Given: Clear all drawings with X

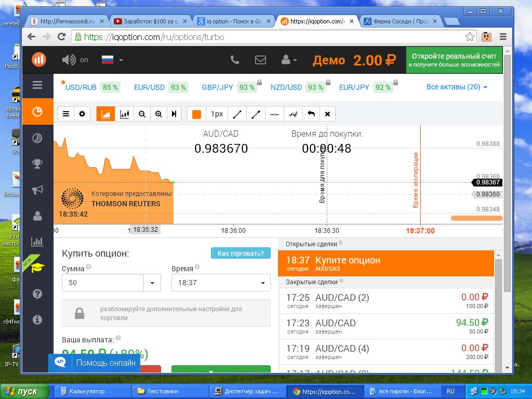Looking at the screenshot, I should click(x=327, y=114).
